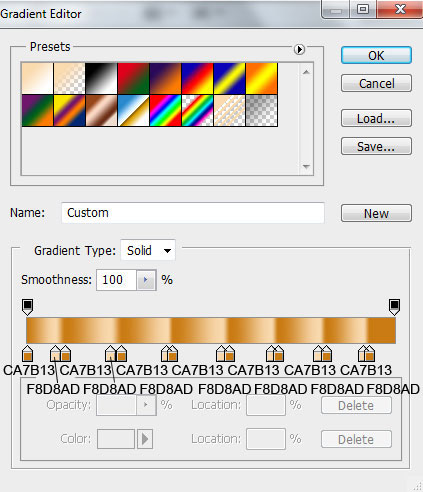Click the Load... button

(x=376, y=118)
